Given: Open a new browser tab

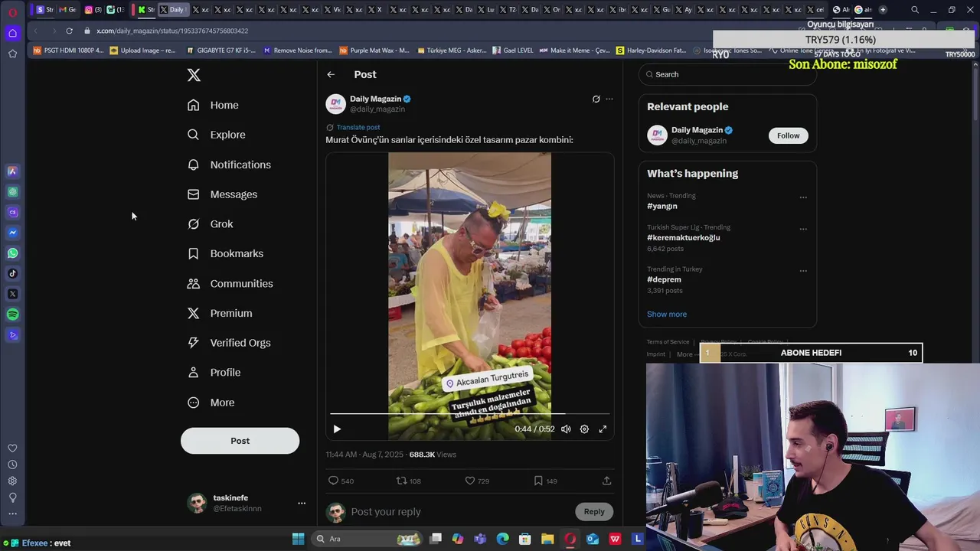Looking at the screenshot, I should [883, 10].
